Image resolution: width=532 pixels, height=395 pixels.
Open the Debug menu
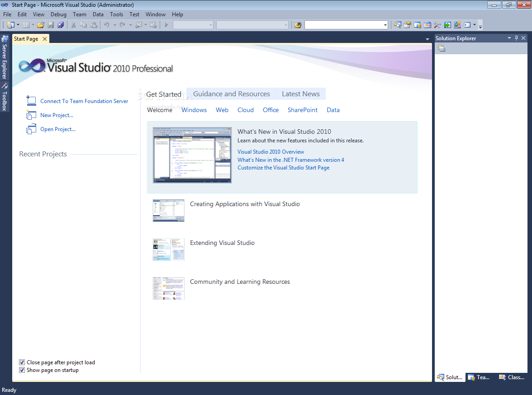58,14
